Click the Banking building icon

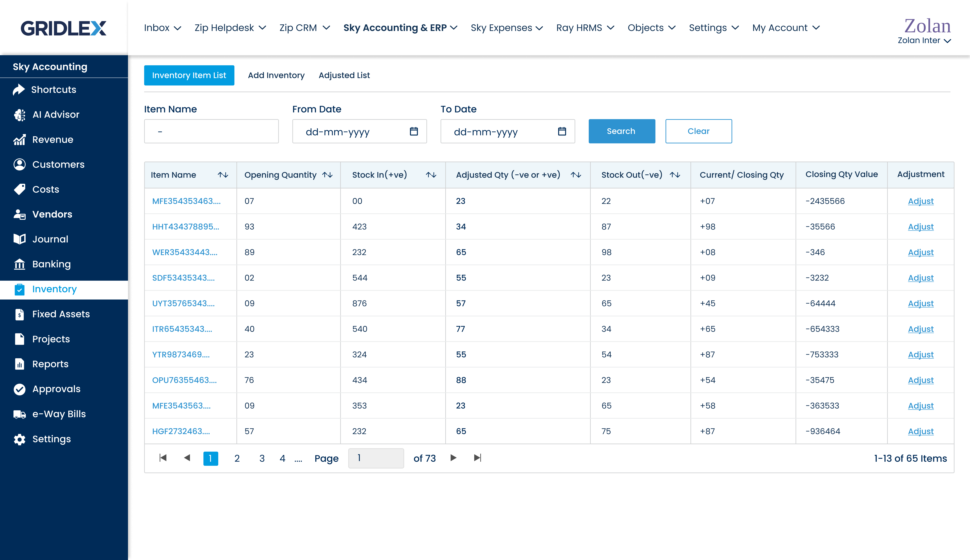tap(20, 264)
